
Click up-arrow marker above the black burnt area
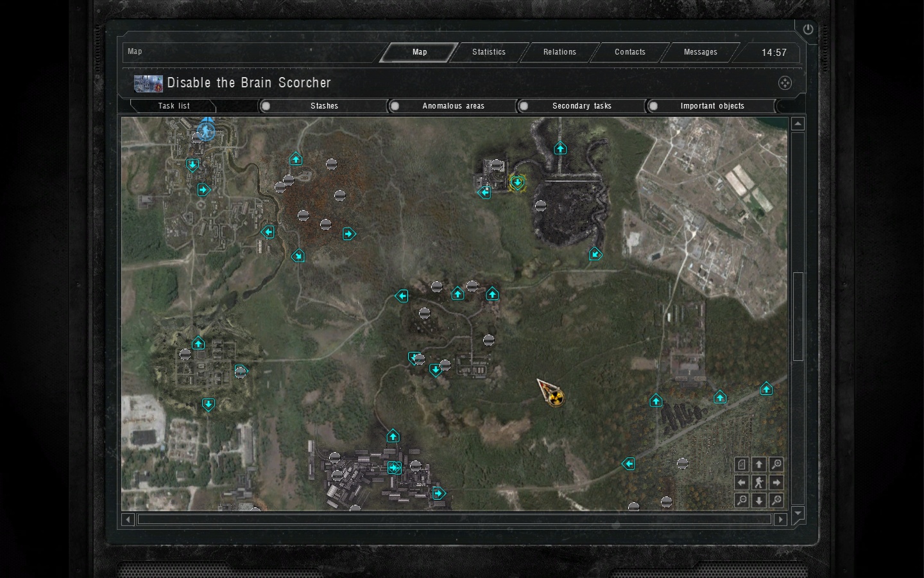pos(560,148)
